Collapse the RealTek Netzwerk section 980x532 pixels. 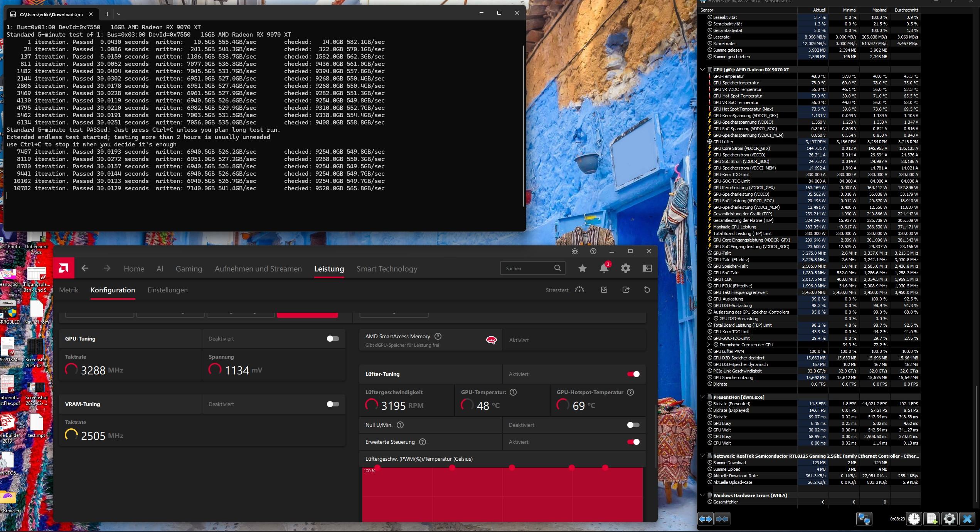[702, 456]
